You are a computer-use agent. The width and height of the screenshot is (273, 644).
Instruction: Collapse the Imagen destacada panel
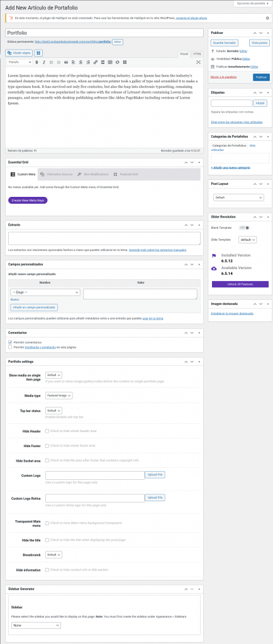click(x=268, y=304)
